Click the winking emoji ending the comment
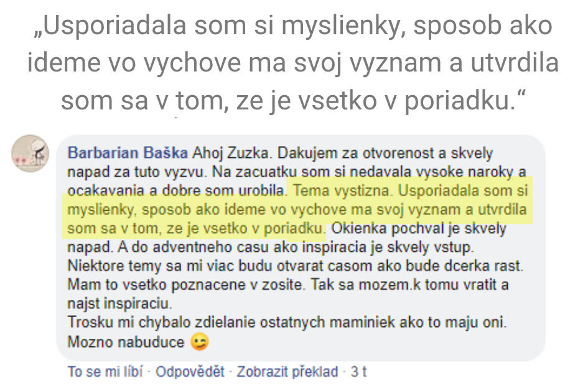The width and height of the screenshot is (588, 388). 200,342
